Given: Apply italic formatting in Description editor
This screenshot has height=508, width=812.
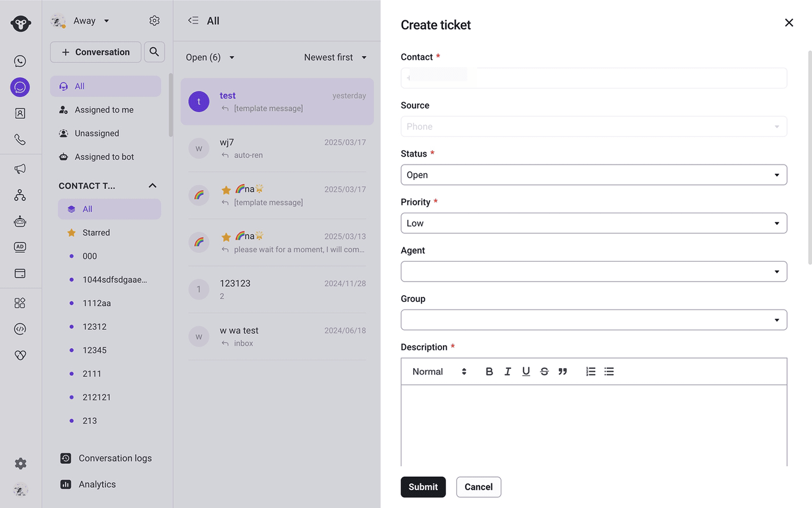Looking at the screenshot, I should click(507, 372).
